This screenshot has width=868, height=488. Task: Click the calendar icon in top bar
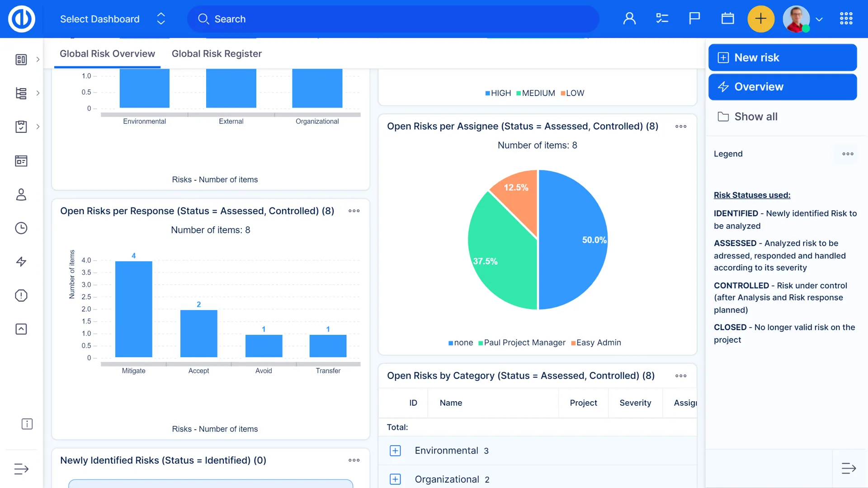tap(727, 19)
